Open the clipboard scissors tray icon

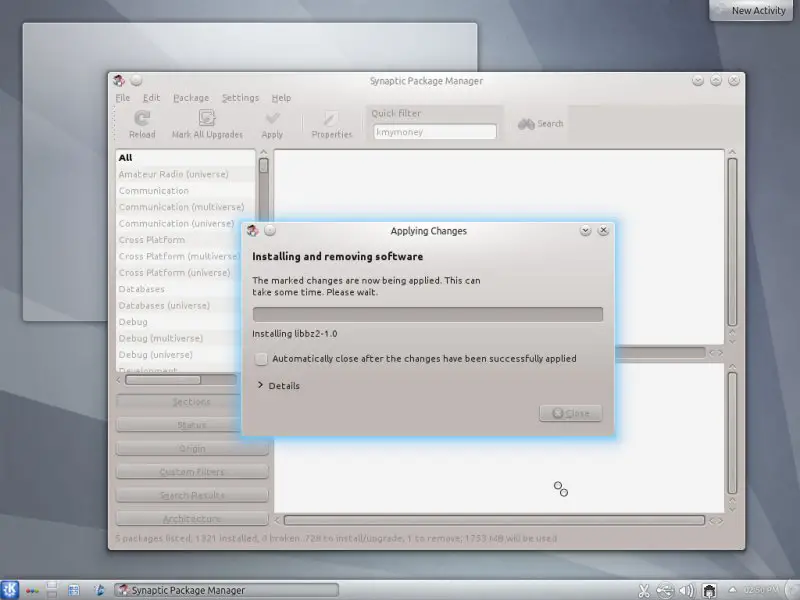point(644,590)
